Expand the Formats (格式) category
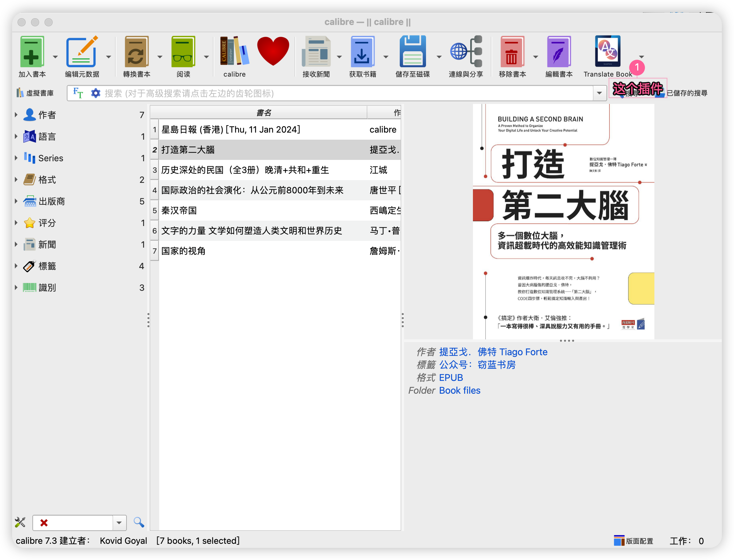This screenshot has height=560, width=734. pos(16,179)
